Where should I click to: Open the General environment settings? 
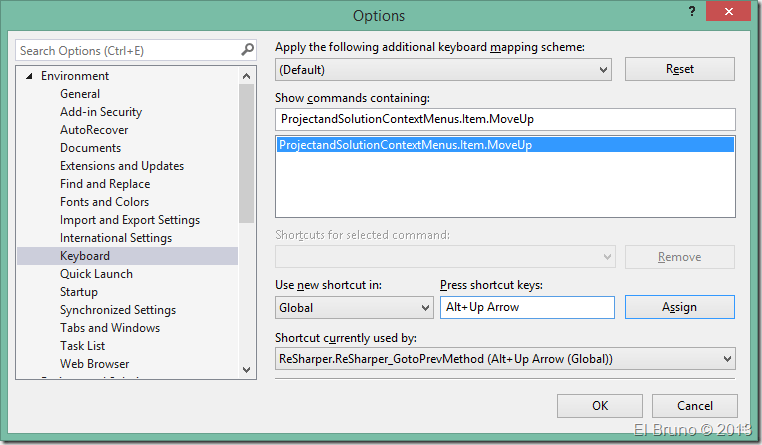click(80, 94)
